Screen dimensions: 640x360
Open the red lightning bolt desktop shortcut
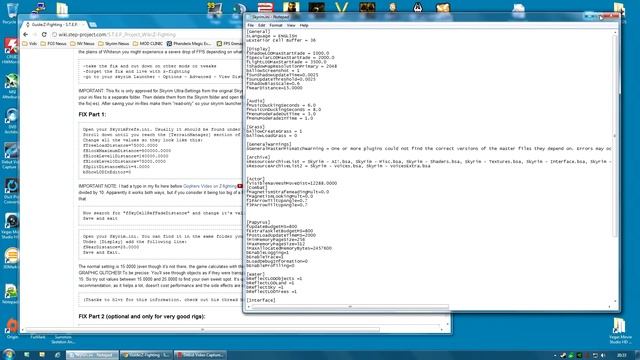11,50
